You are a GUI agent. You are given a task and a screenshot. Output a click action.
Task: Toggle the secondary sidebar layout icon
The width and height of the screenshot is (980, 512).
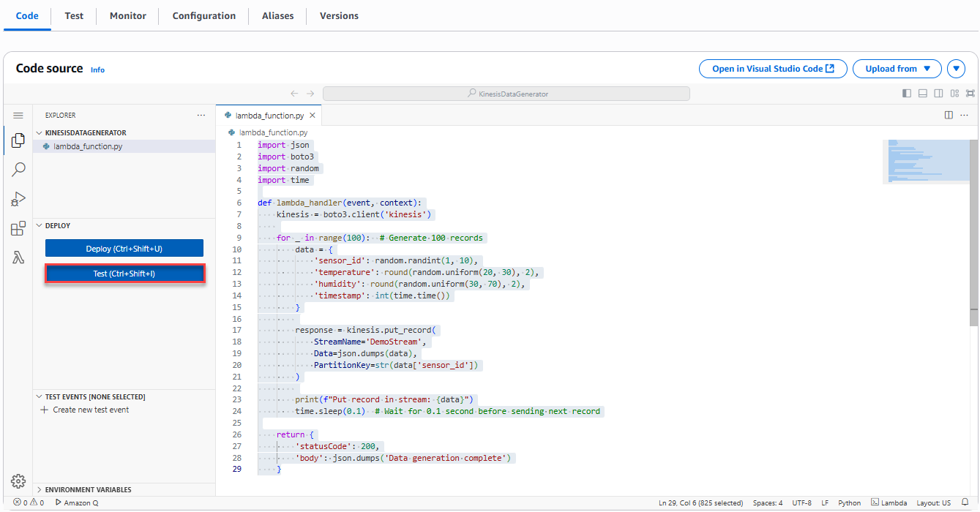(938, 94)
